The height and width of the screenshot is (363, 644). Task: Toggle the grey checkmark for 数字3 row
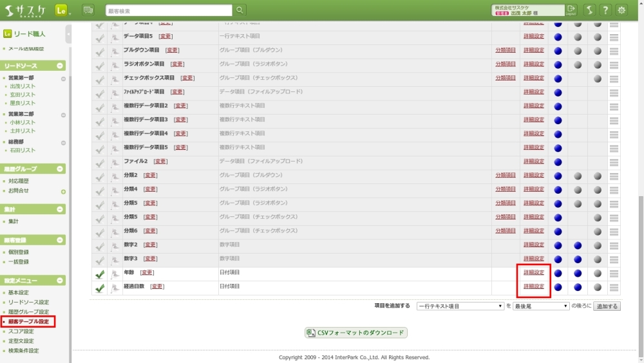pos(100,260)
